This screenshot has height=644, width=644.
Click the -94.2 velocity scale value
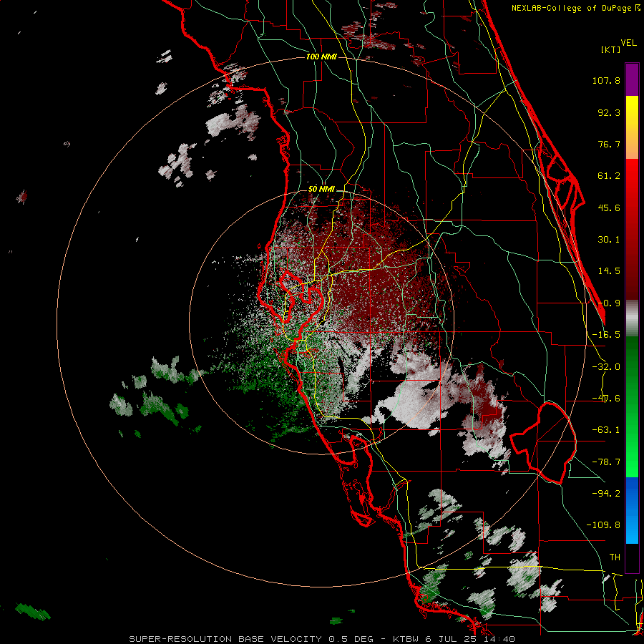tap(606, 493)
